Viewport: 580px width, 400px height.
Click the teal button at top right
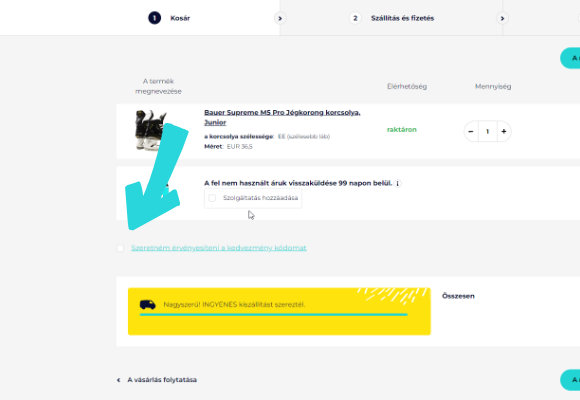tap(570, 58)
